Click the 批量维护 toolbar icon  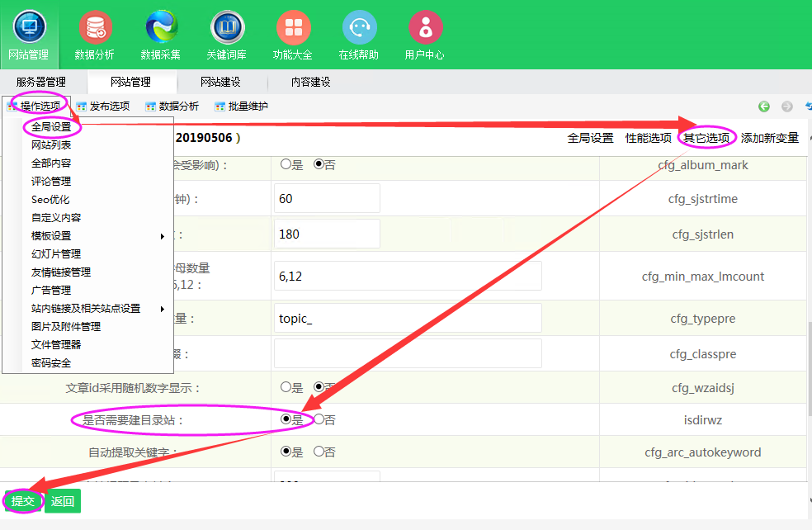pyautogui.click(x=220, y=106)
